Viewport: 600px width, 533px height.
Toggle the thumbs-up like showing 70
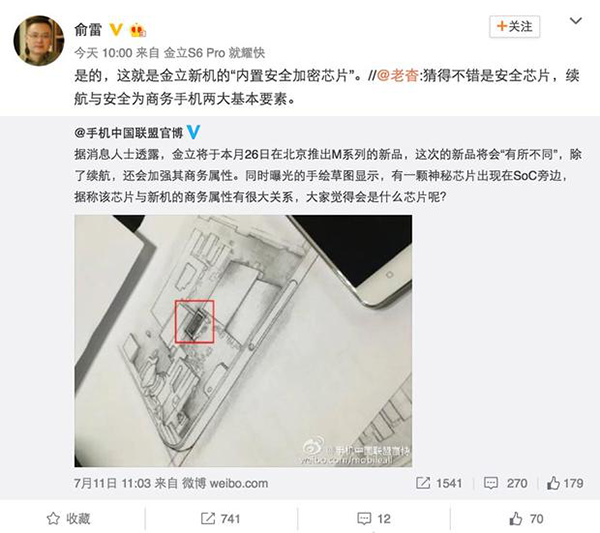(x=527, y=519)
